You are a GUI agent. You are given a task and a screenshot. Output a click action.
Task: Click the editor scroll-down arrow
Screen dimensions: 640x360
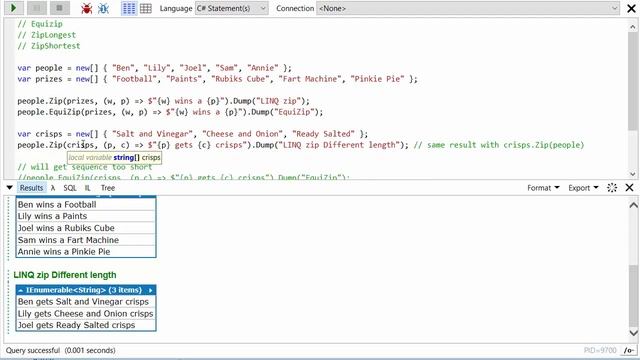point(632,174)
